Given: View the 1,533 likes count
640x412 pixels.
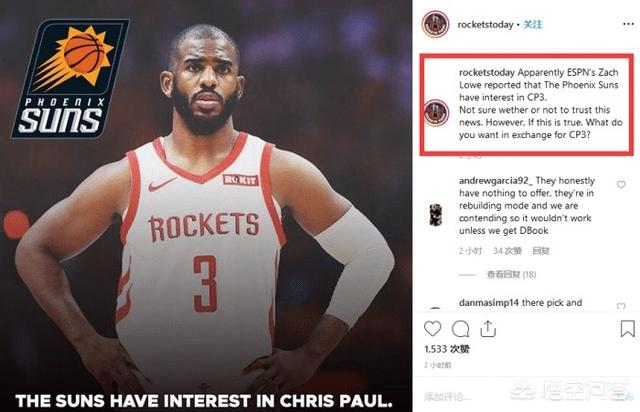Looking at the screenshot, I should pos(447,349).
